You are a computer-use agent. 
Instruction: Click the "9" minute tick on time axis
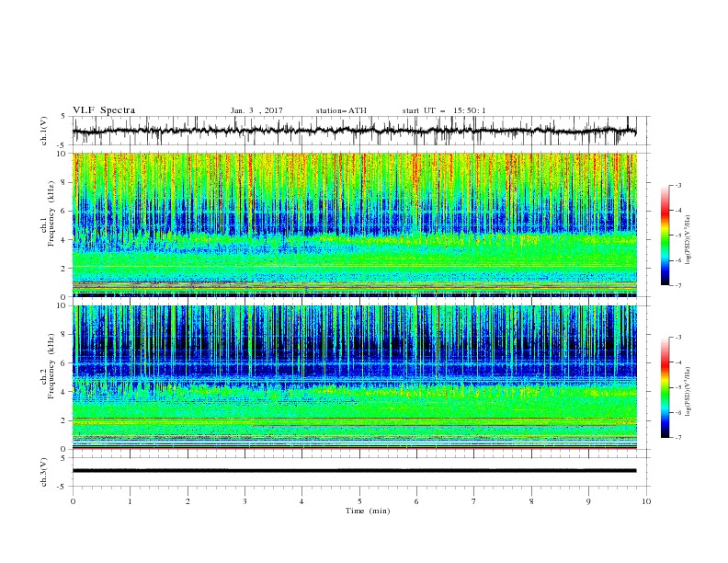[588, 501]
